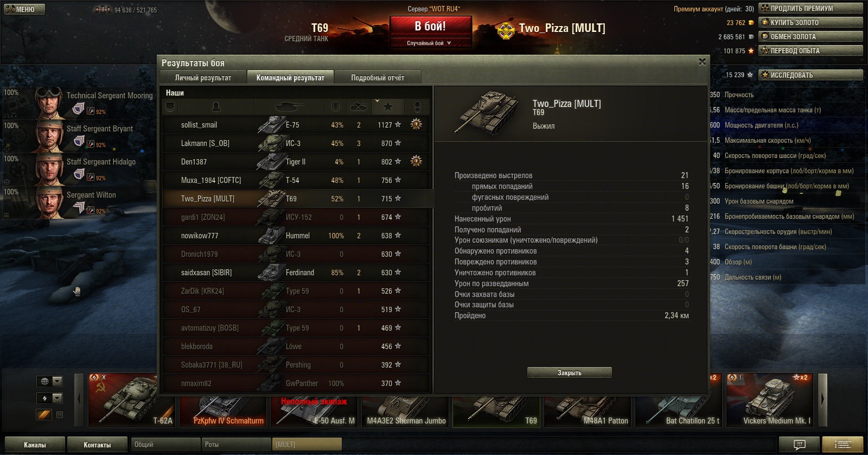The height and width of the screenshot is (455, 868).
Task: Sort team list by experience star
Action: pos(388,107)
